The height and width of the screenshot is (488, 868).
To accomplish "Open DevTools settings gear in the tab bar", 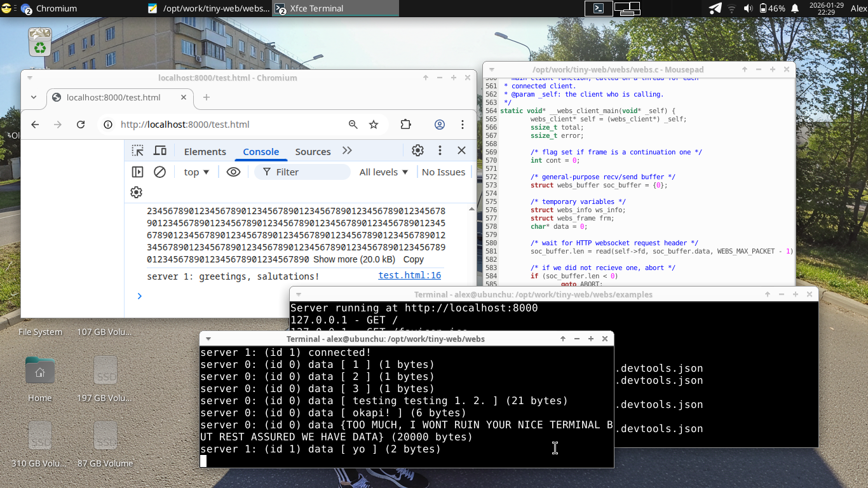I will tap(417, 151).
